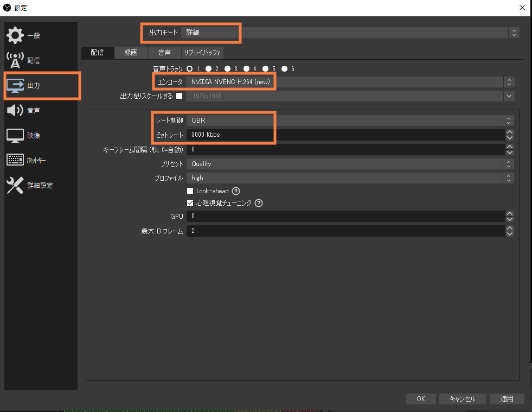Open the rescale resolution 1920x1080 dropdown
Viewport: 532px width, 412px height.
[350, 96]
